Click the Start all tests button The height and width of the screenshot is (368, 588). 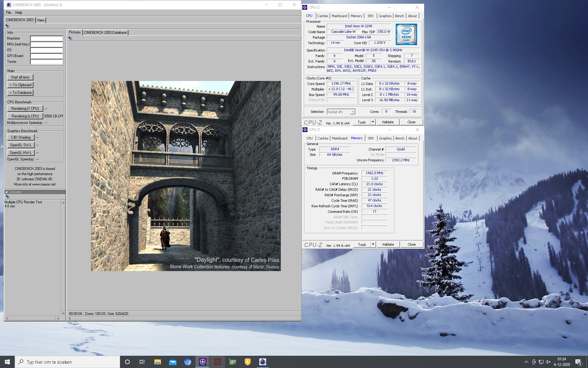(x=20, y=77)
